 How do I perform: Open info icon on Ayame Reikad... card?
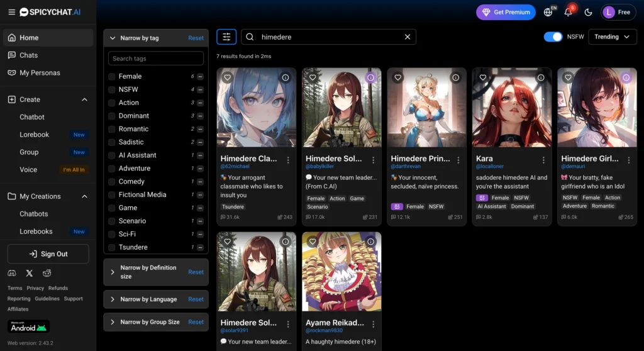370,242
